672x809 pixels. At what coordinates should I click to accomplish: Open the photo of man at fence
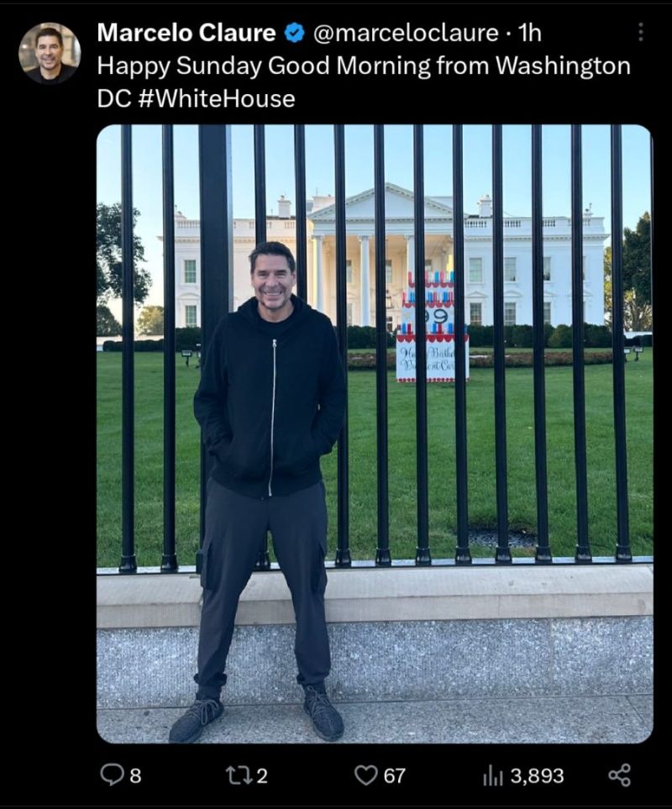[x=375, y=433]
